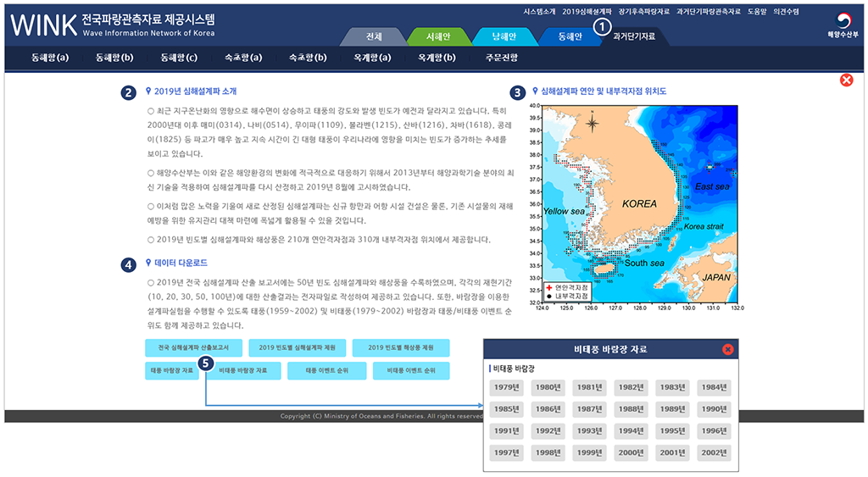Open the 의견수렴 feedback link
The image size is (868, 477).
786,12
